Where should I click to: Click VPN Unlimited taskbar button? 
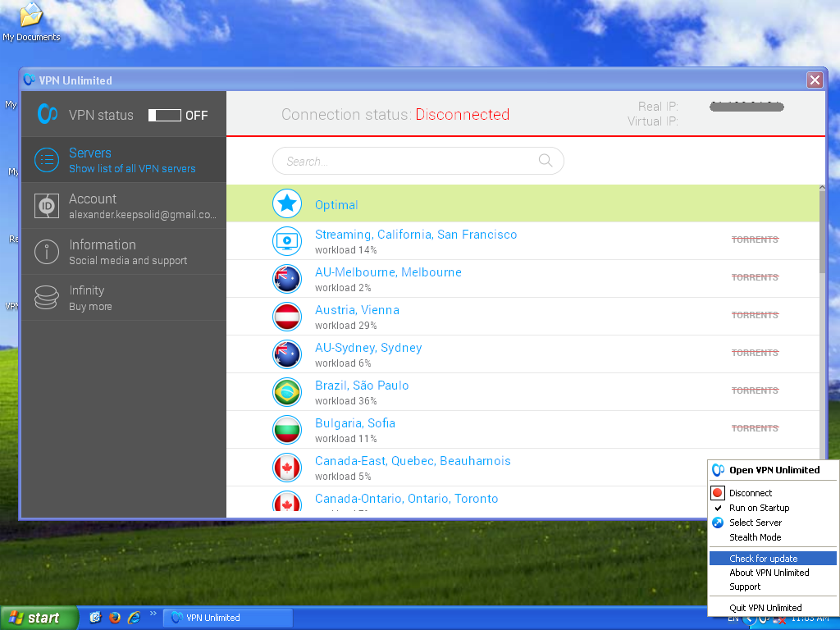click(x=228, y=618)
